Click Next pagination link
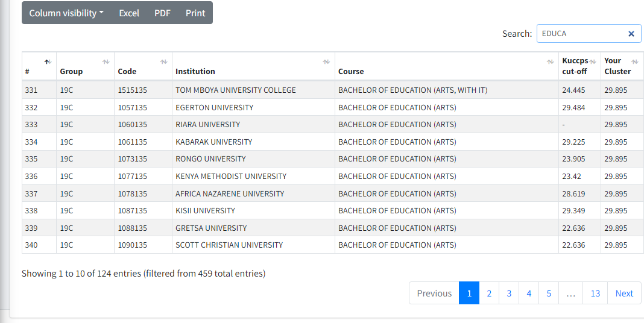This screenshot has width=644, height=323. pyautogui.click(x=624, y=293)
